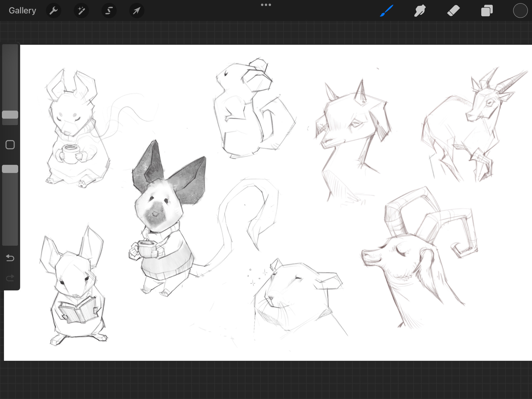Click the brush size slider handle

point(10,115)
